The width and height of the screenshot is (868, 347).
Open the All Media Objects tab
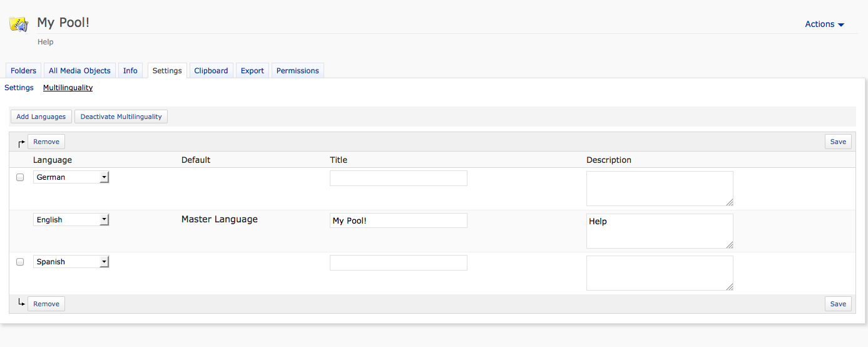[79, 71]
